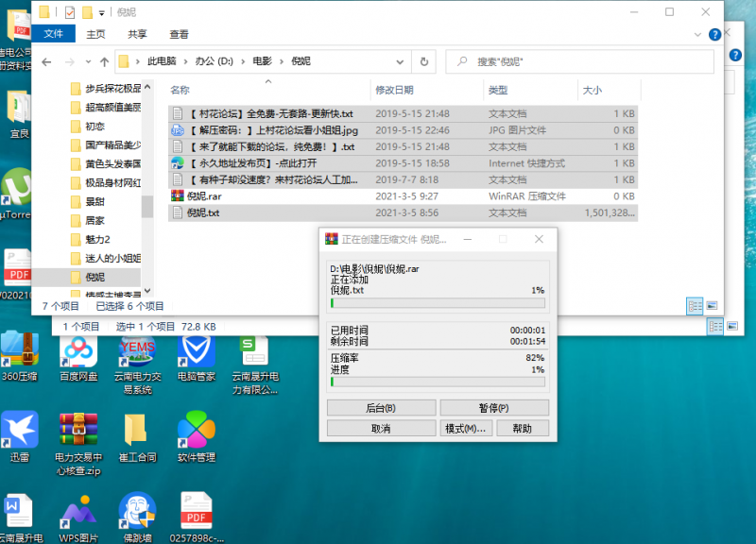Open the 文件 menu tab

(x=54, y=34)
